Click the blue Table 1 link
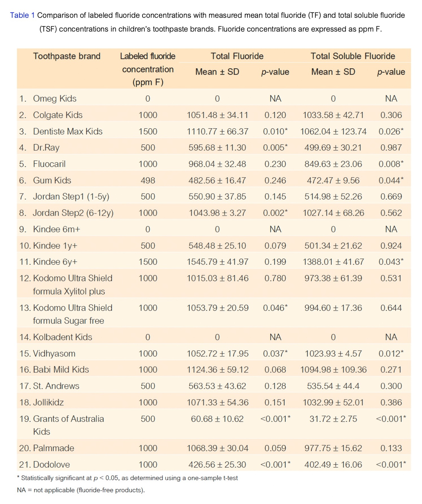This screenshot has height=504, width=422. (22, 15)
